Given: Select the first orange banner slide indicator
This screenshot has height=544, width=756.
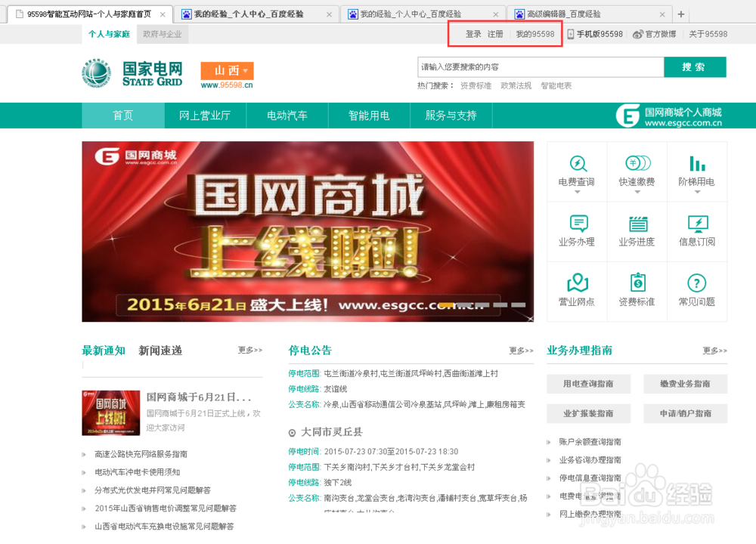Looking at the screenshot, I should (447, 305).
